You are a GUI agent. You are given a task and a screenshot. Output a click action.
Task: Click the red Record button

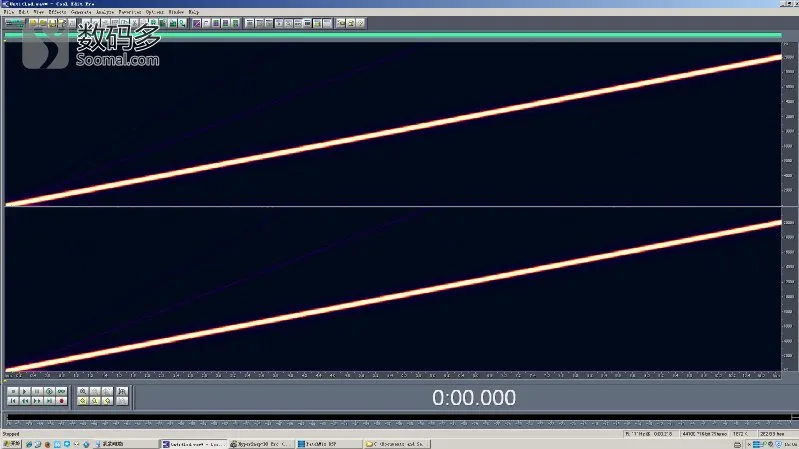click(x=62, y=401)
